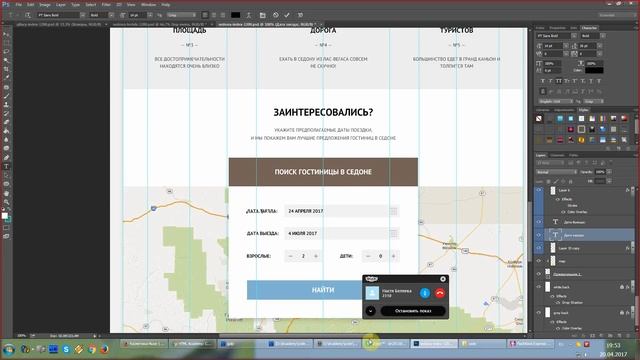
Task: Open anti-aliasing dropdown in options bar
Action: tap(181, 15)
